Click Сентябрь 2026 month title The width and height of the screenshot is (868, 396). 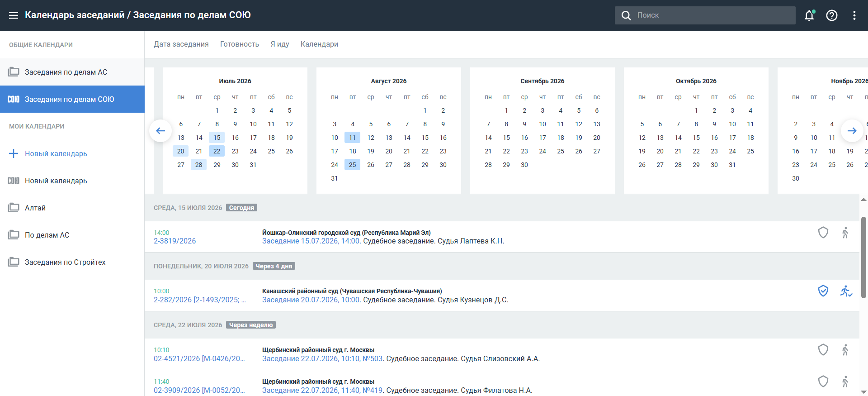[x=542, y=81]
